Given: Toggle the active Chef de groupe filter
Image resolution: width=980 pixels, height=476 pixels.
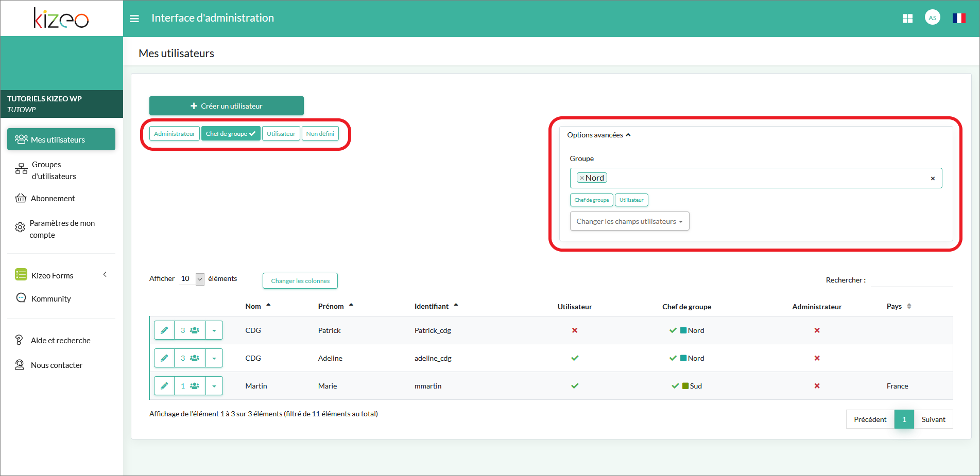Looking at the screenshot, I should click(231, 134).
